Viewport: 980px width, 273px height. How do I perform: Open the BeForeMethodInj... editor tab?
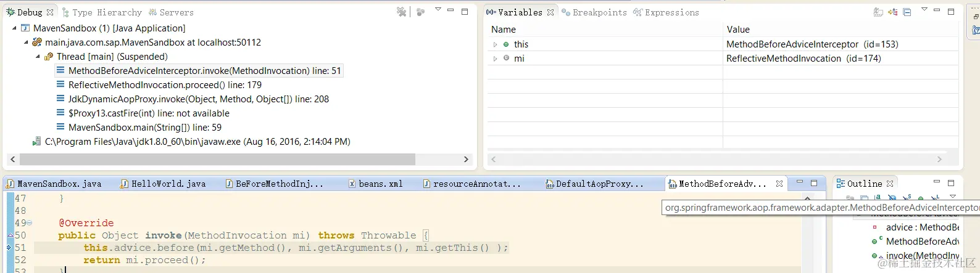[x=274, y=184]
